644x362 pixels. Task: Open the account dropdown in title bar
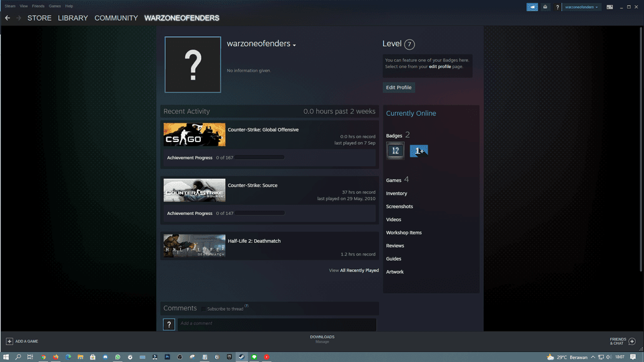tap(581, 7)
